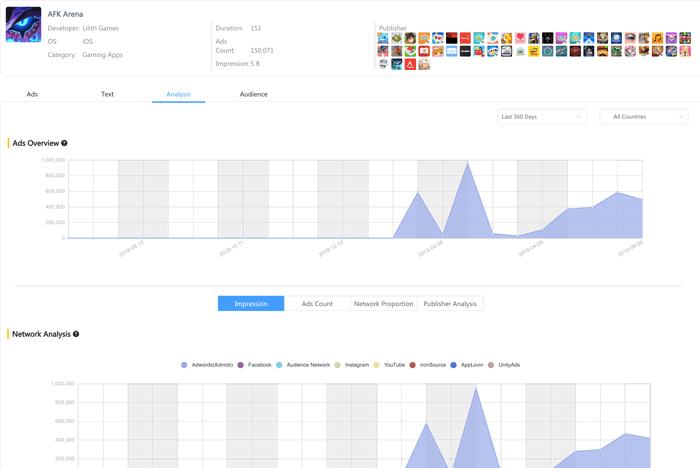
Task: Open the All Countries dropdown
Action: pyautogui.click(x=644, y=117)
